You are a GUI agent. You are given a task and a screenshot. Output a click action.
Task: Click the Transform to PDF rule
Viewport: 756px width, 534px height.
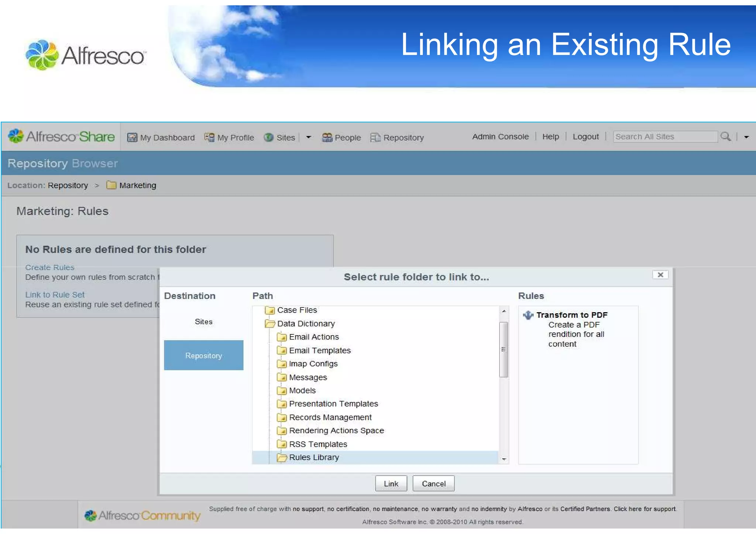tap(571, 315)
